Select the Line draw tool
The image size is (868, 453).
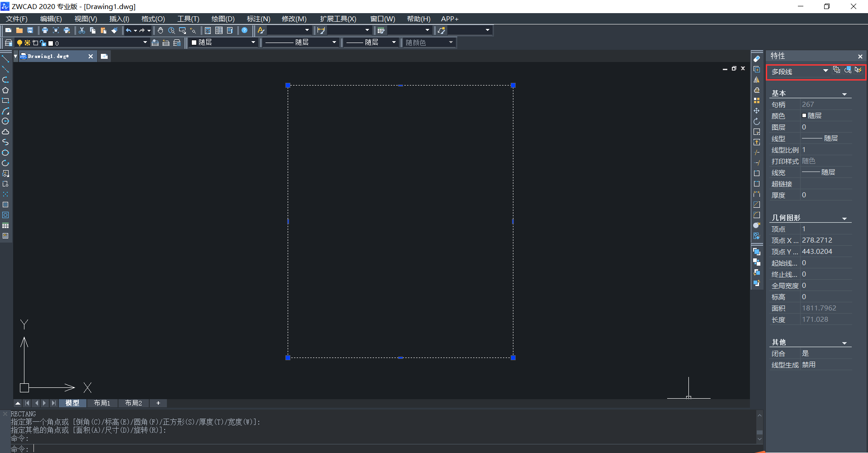(x=5, y=59)
